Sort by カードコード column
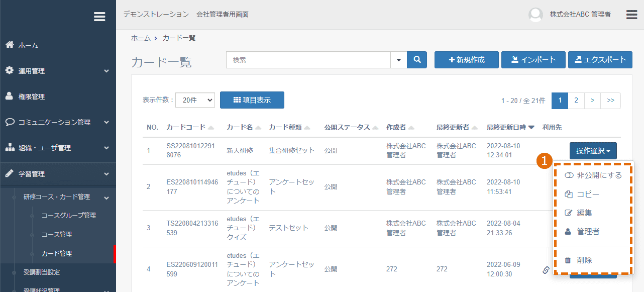 point(190,128)
